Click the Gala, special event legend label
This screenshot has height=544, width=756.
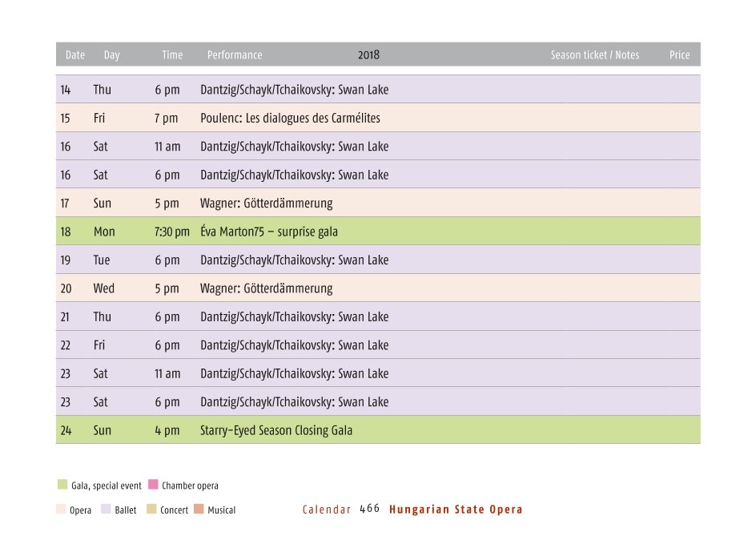click(107, 486)
